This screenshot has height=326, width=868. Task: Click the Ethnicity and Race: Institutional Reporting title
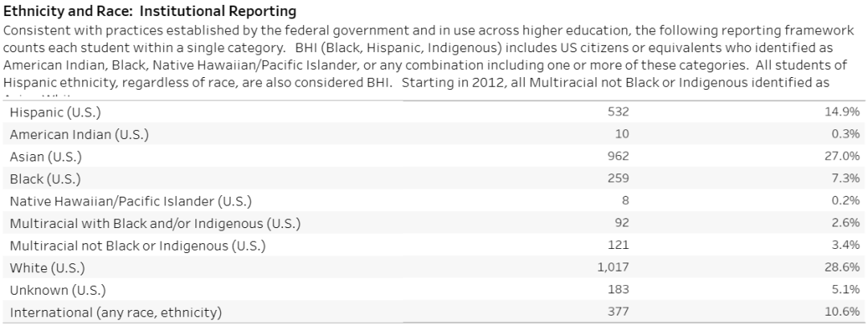150,11
